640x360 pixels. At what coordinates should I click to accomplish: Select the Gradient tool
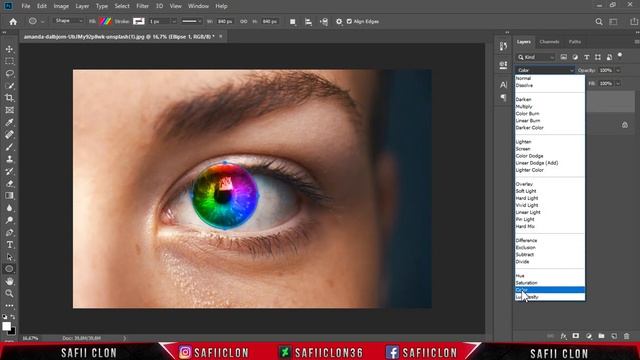click(x=9, y=196)
